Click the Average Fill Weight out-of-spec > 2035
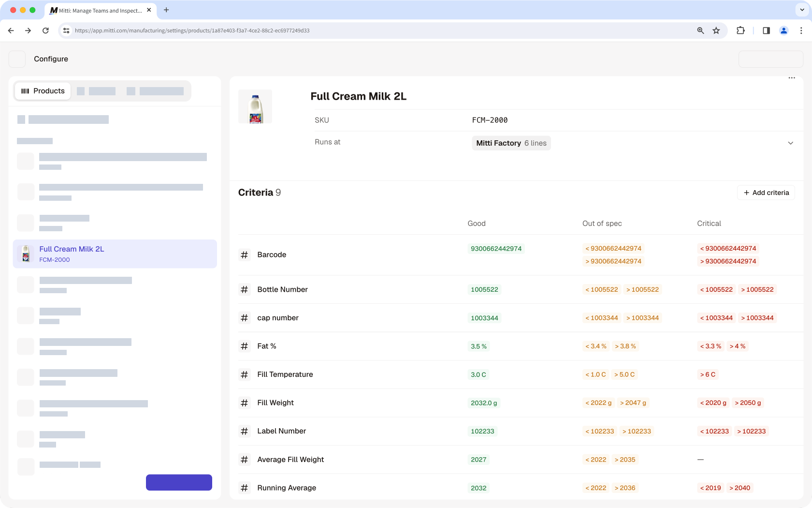The width and height of the screenshot is (812, 508). coord(625,460)
